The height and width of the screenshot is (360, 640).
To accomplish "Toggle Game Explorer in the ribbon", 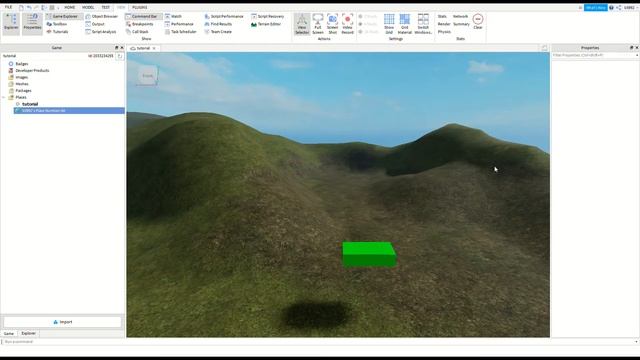I will [x=64, y=16].
